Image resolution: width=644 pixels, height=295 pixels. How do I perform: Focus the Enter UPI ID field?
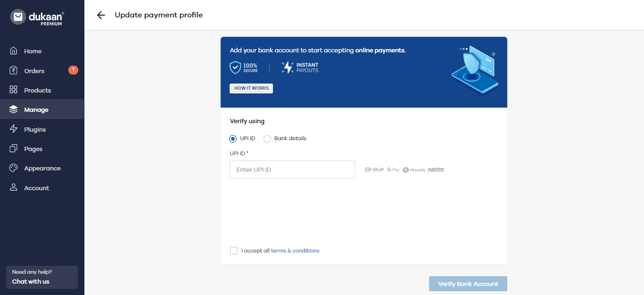pos(292,169)
